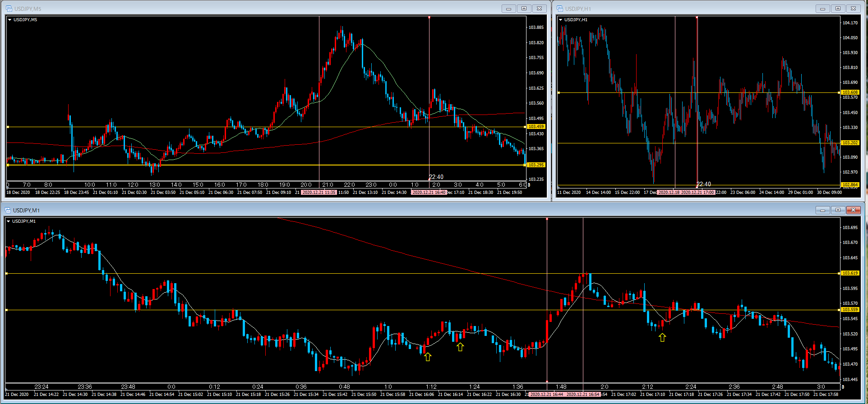868x404 pixels.
Task: Select the 103.295 yellow price label on M5
Action: pos(536,165)
